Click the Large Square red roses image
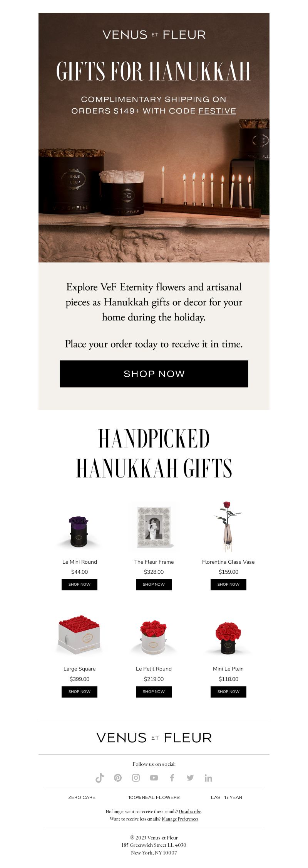This screenshot has width=308, height=868. (79, 634)
